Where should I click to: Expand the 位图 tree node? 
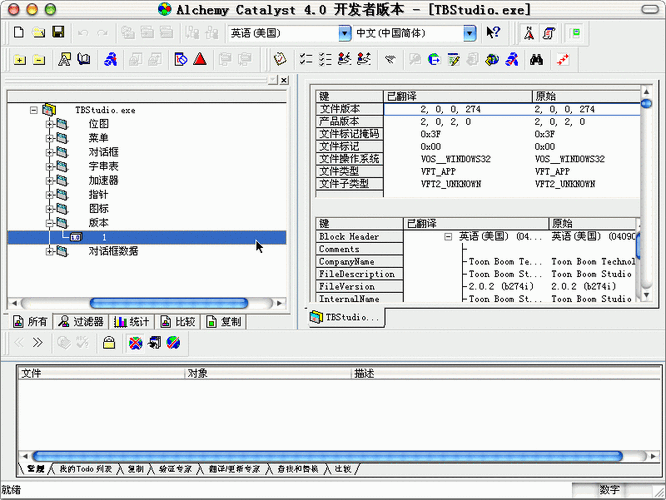(x=50, y=124)
